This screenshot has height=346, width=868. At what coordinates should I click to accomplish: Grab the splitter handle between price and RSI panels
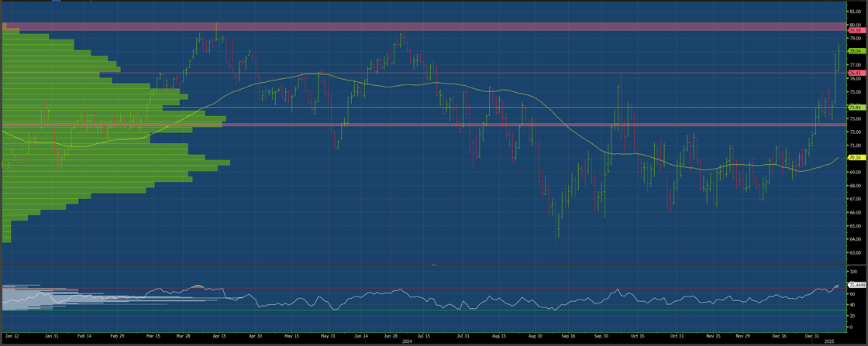coord(434,265)
